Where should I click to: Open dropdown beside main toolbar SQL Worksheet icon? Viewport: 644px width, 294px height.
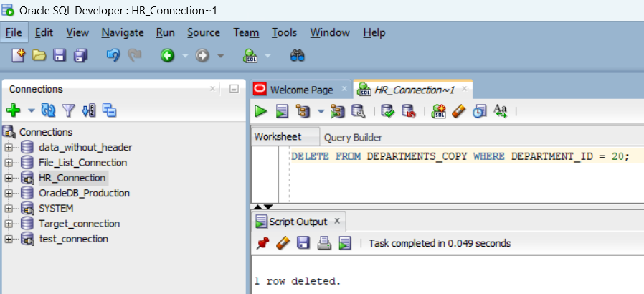pos(267,55)
